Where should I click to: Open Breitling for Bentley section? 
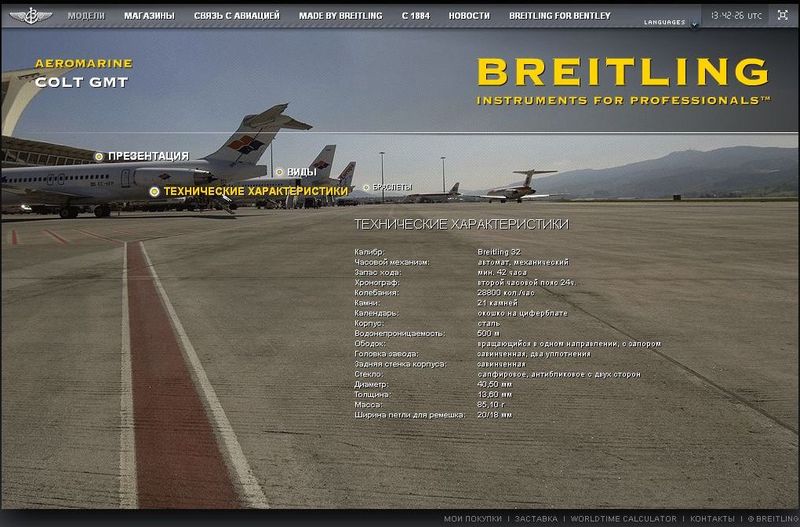pyautogui.click(x=559, y=16)
